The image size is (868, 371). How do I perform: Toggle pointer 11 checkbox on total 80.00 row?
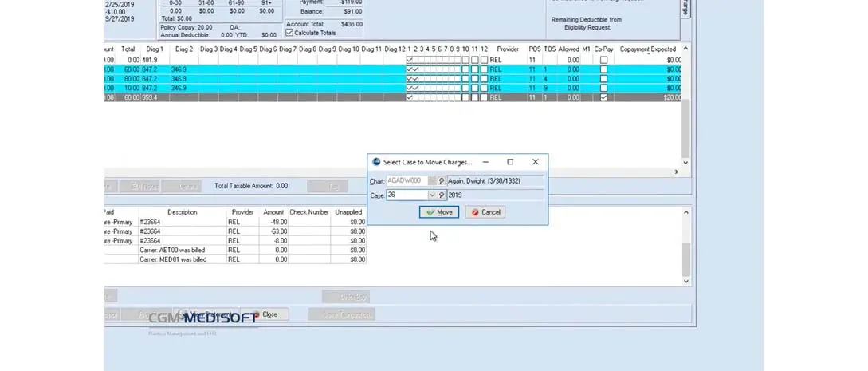click(x=475, y=79)
